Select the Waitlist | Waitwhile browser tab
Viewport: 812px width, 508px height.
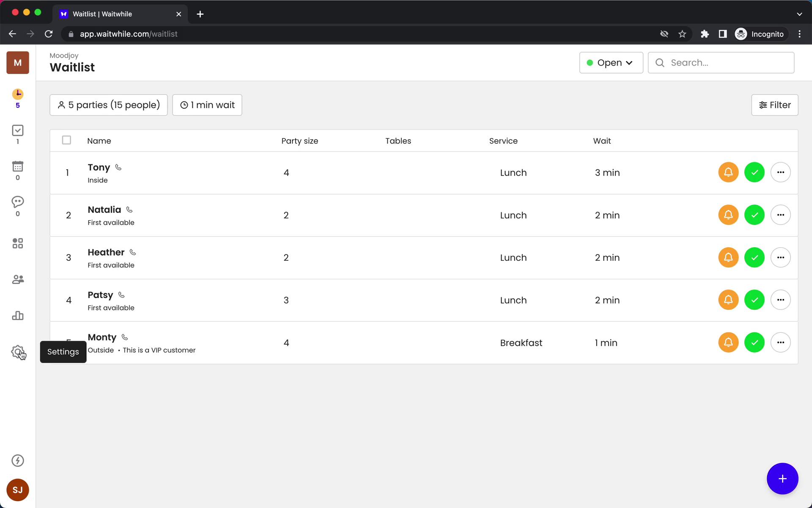(x=121, y=14)
